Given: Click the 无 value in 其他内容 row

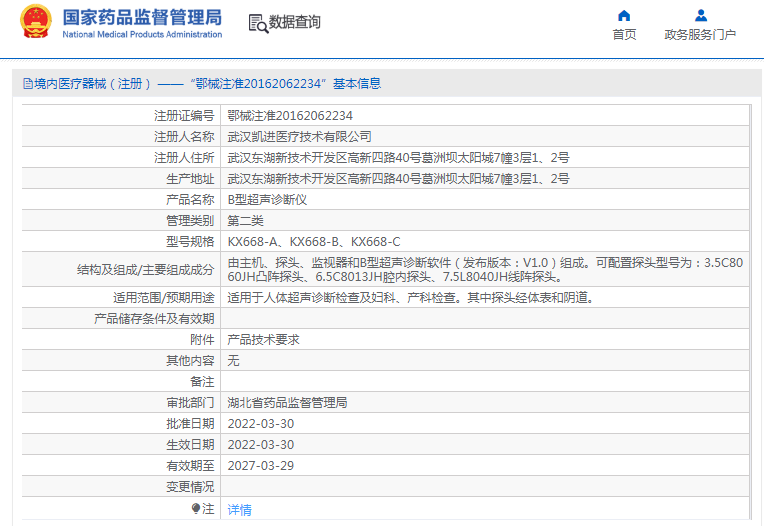Looking at the screenshot, I should click(233, 360).
